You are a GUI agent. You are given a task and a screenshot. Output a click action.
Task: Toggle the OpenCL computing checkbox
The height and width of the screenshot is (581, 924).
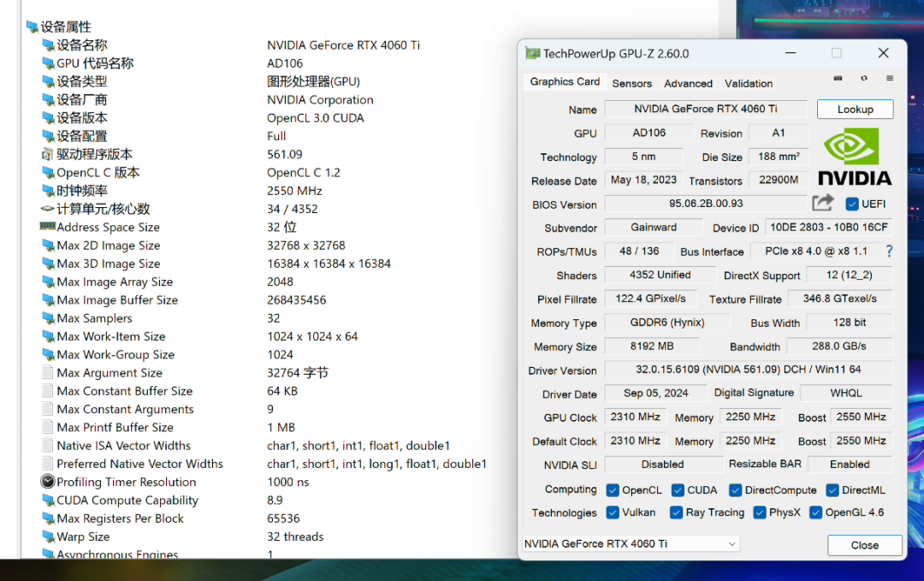click(x=613, y=490)
